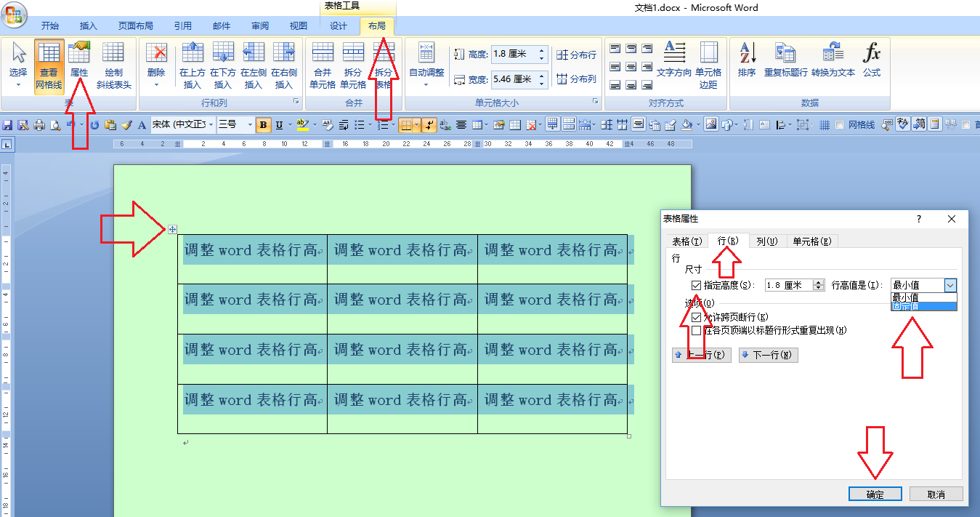Click the Print icon in toolbar

39,125
